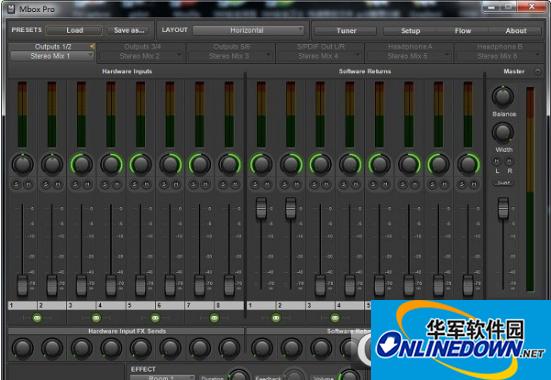Click the FX send knob for hardware input 8
Image resolution: width=551 pixels, height=380 pixels.
point(229,348)
